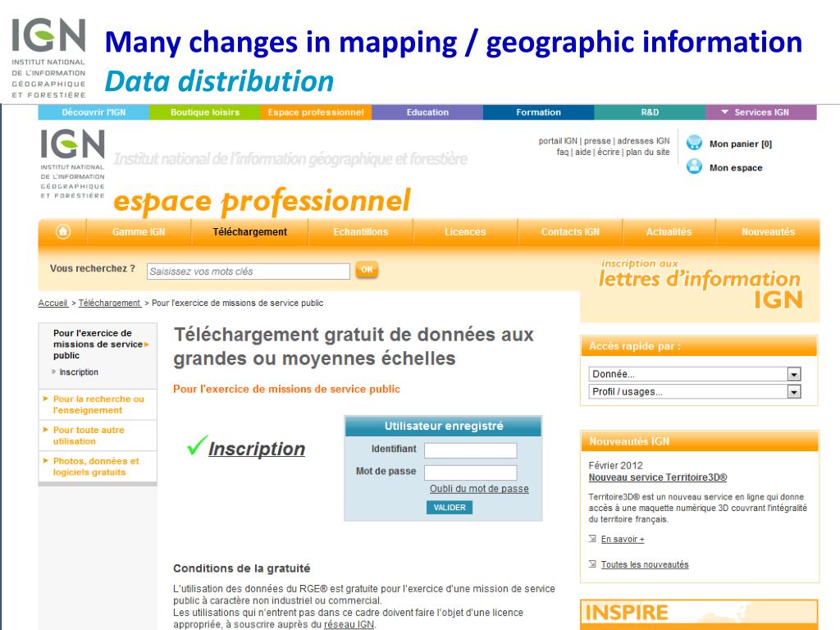Click Téléchargement in the breadcrumb
The width and height of the screenshot is (840, 630).
[x=109, y=303]
